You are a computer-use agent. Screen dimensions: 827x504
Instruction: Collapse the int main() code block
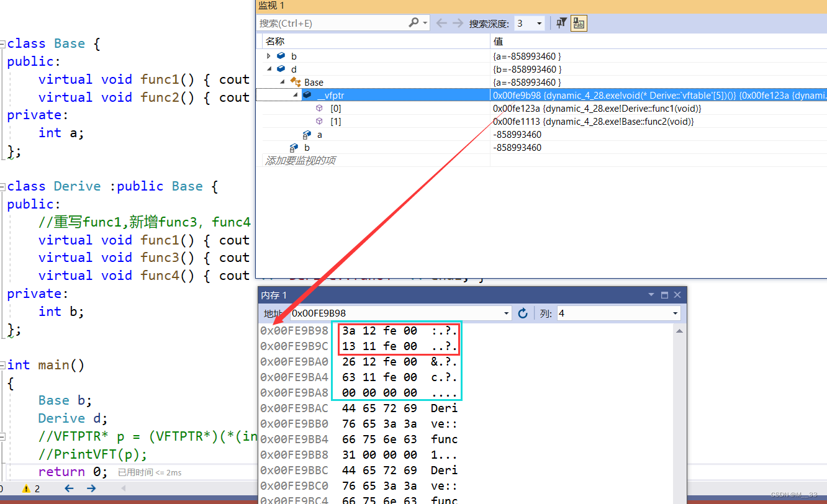coord(3,366)
